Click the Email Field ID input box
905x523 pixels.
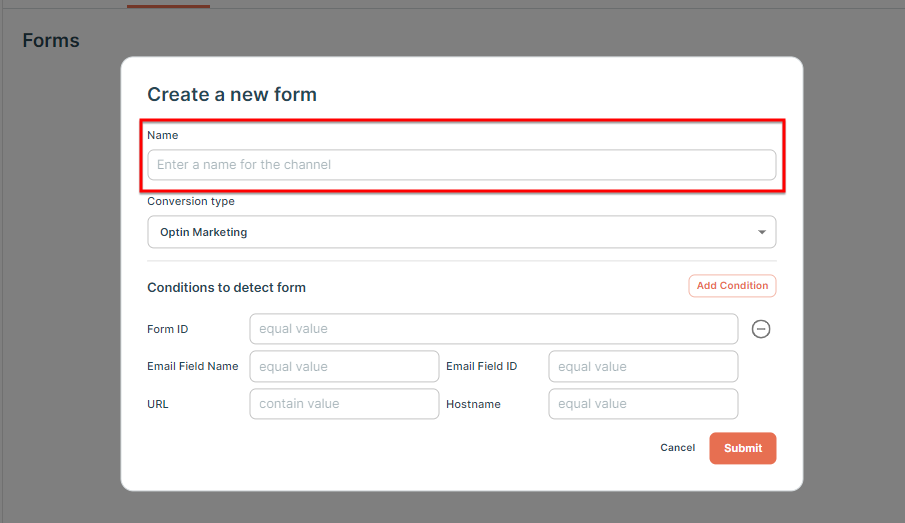point(644,367)
